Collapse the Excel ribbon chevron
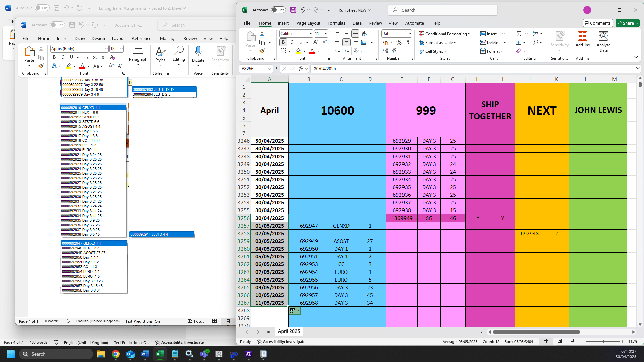The height and width of the screenshot is (362, 644). tap(636, 57)
